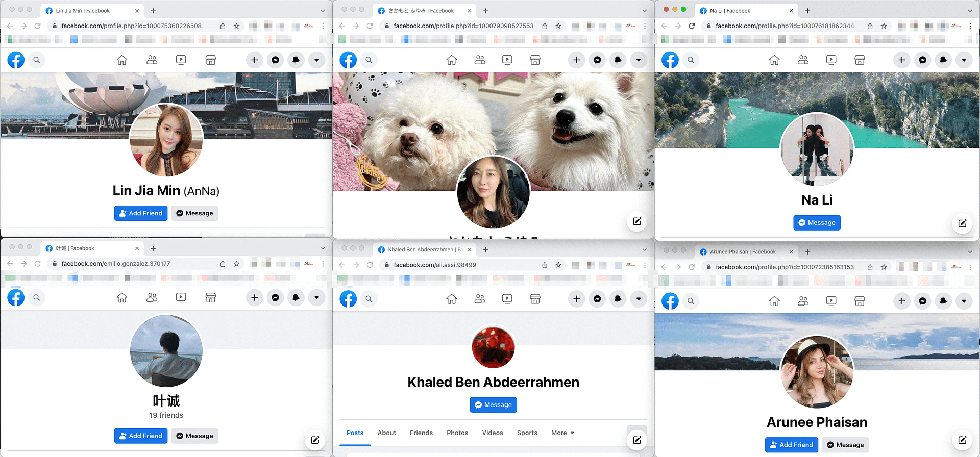Click 叶诚's profile picture thumbnail
This screenshot has width=980, height=457.
(x=166, y=351)
